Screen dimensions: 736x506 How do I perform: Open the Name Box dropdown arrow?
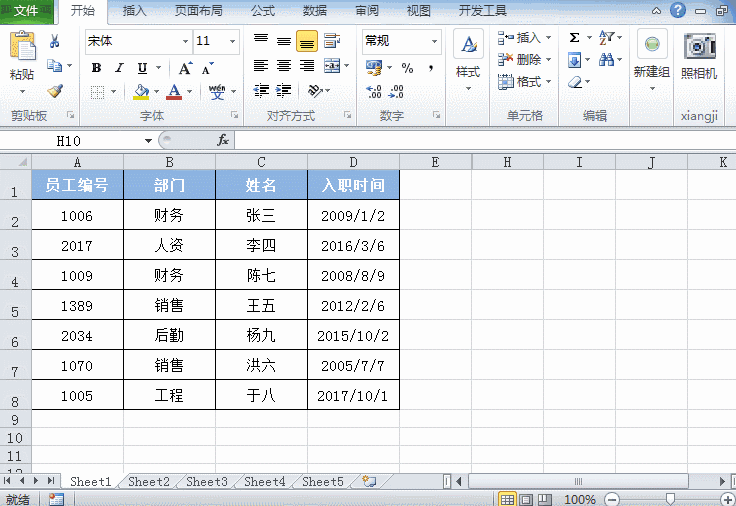pyautogui.click(x=148, y=140)
